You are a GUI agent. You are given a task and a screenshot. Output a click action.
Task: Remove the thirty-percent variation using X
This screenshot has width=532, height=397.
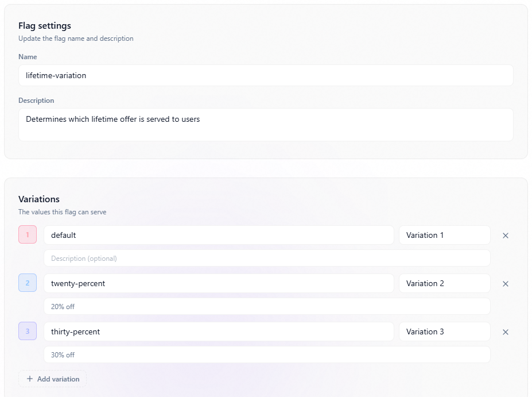(506, 332)
